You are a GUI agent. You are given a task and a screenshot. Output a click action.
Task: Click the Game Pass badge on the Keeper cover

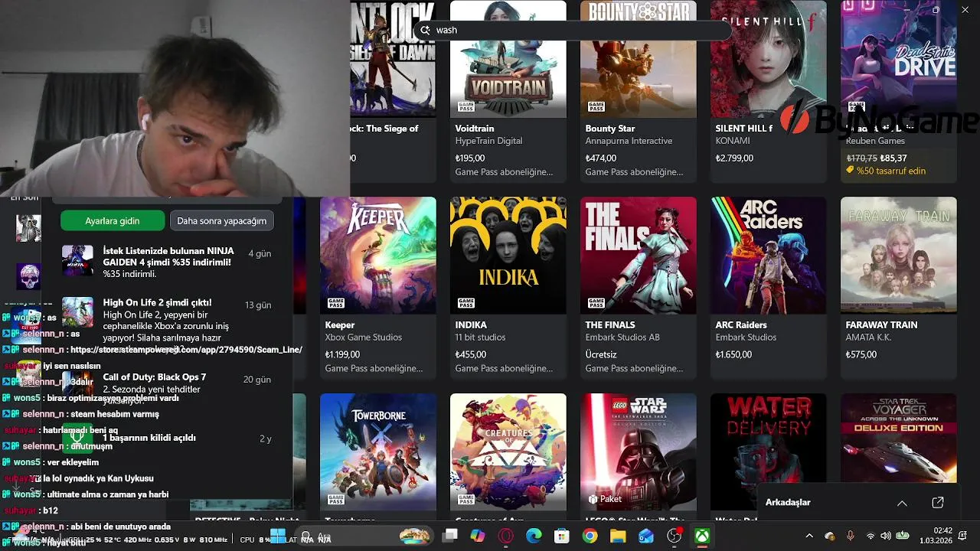tap(335, 303)
